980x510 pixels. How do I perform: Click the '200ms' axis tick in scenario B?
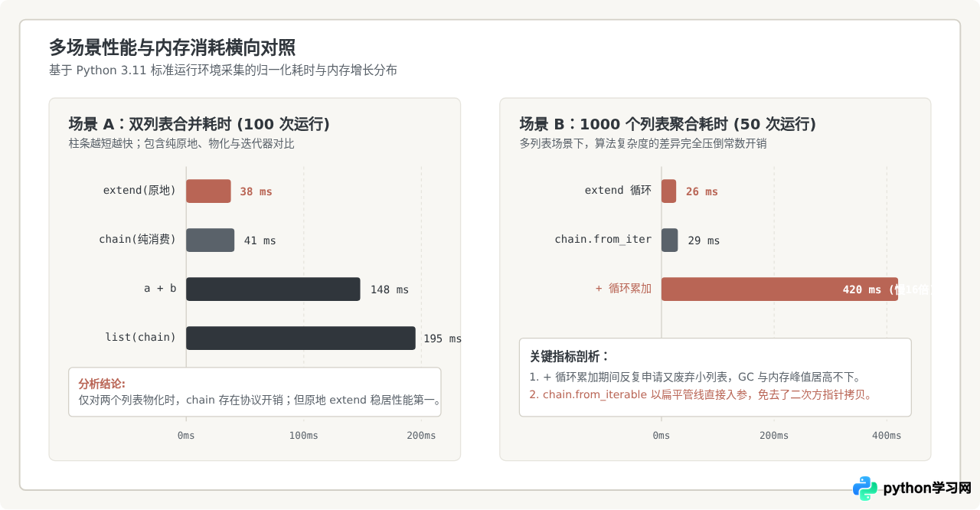[774, 436]
